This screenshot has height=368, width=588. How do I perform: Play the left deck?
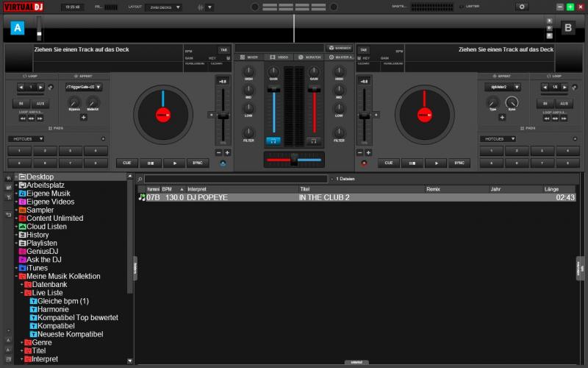(x=175, y=163)
